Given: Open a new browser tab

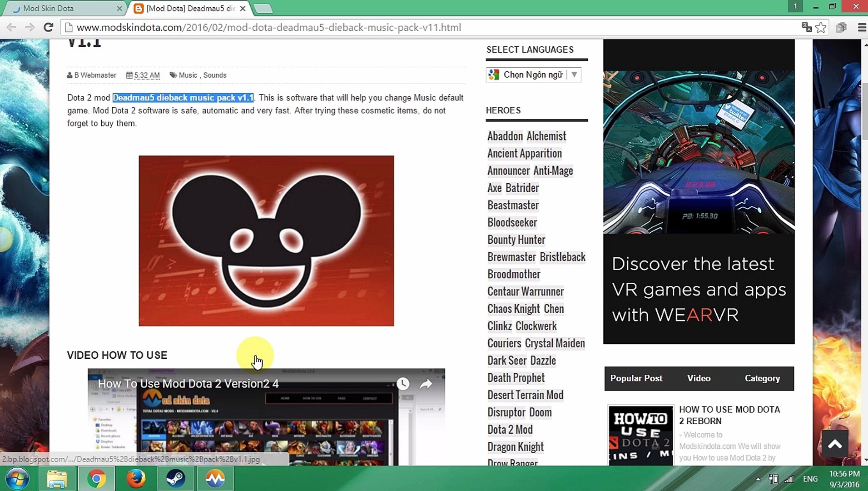Looking at the screenshot, I should tap(263, 8).
